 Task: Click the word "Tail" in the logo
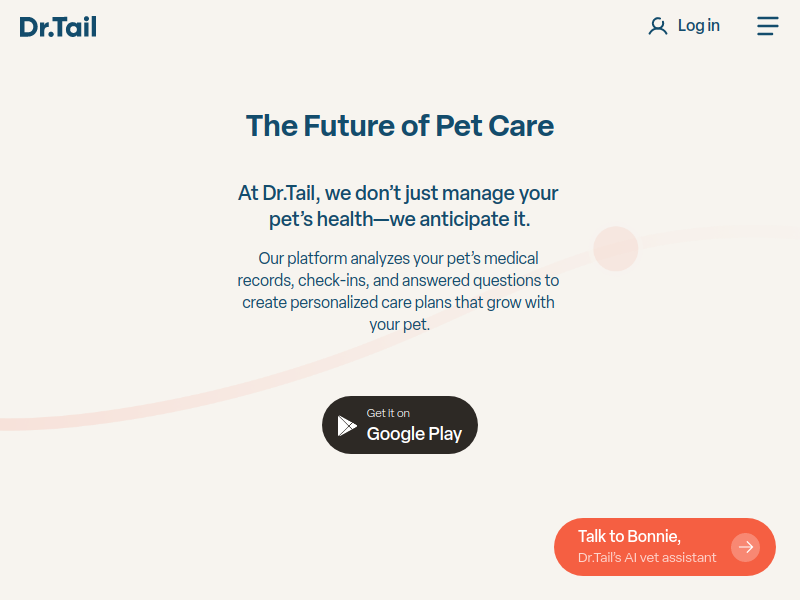[x=78, y=27]
